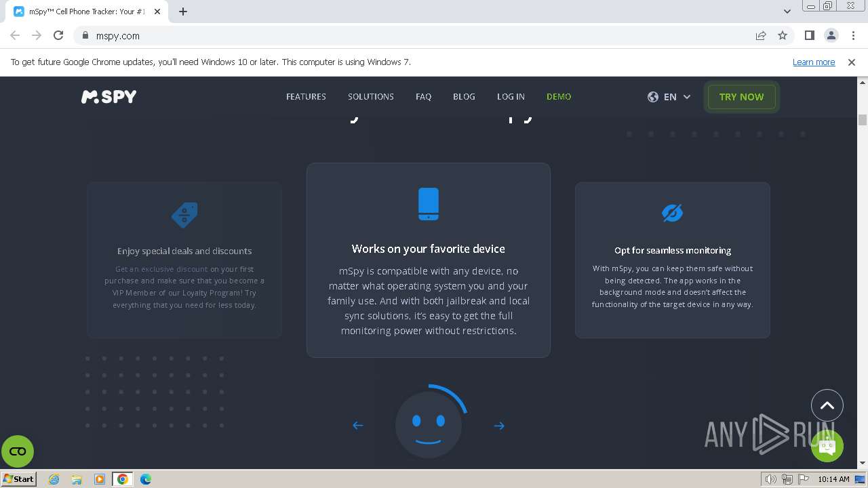Open the Chrome profile icon

click(x=831, y=36)
